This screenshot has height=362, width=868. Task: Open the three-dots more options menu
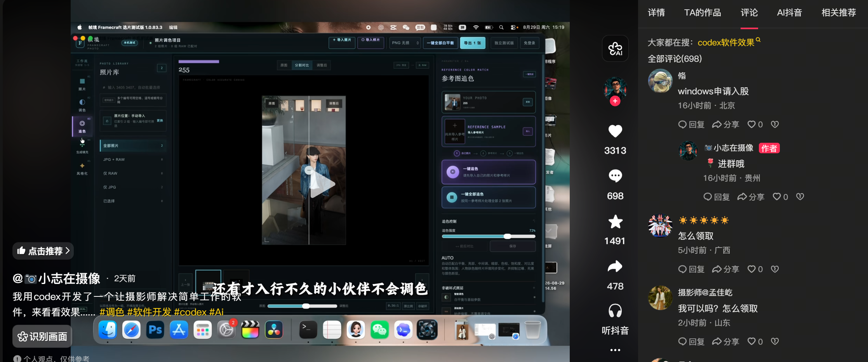[615, 350]
